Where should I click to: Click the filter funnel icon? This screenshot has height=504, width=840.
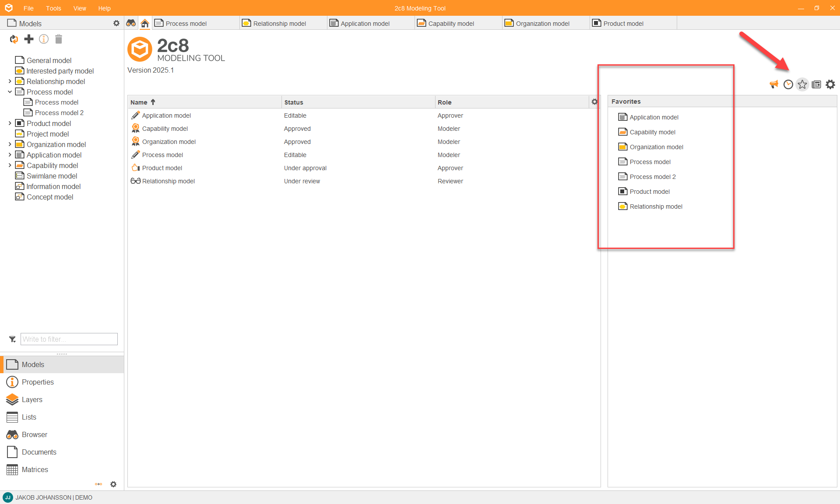(12, 339)
